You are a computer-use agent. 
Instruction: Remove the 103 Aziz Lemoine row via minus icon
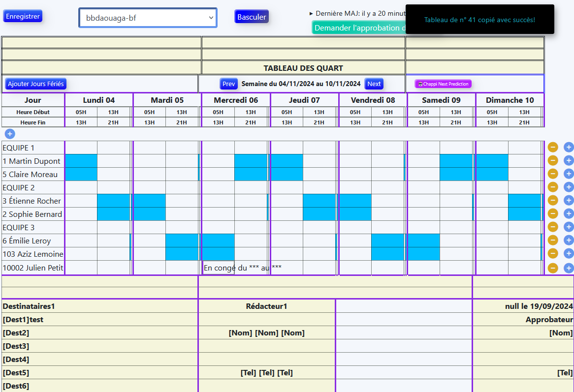(x=553, y=253)
